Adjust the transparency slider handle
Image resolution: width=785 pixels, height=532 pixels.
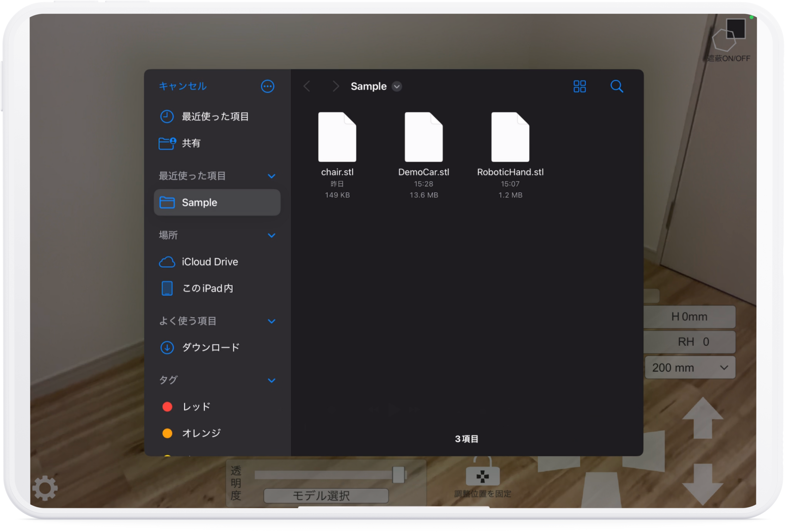point(399,475)
